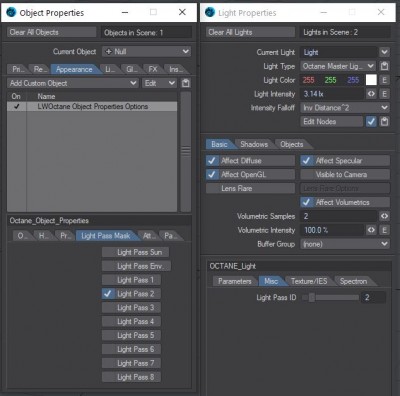The image size is (400, 396).
Task: Click the envelope E button for Light Color
Action: pyautogui.click(x=384, y=80)
